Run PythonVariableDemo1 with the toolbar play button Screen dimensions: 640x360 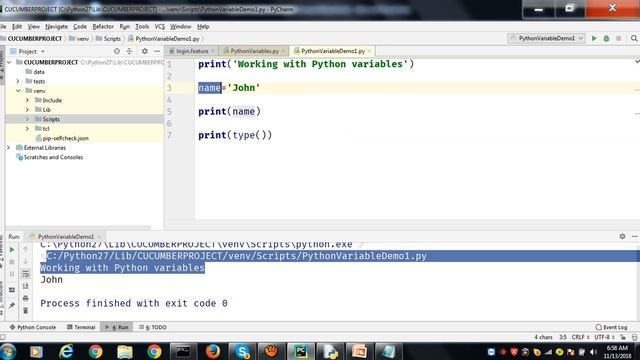[594, 38]
